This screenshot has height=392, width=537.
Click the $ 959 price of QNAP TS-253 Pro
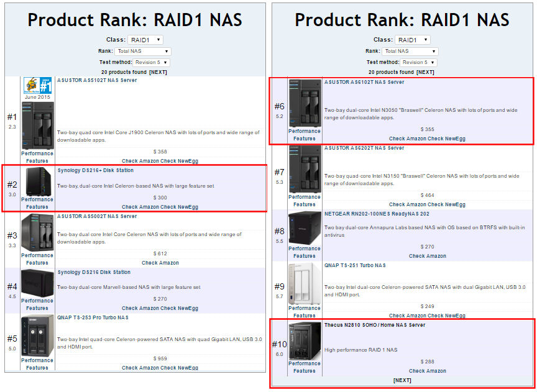point(160,359)
